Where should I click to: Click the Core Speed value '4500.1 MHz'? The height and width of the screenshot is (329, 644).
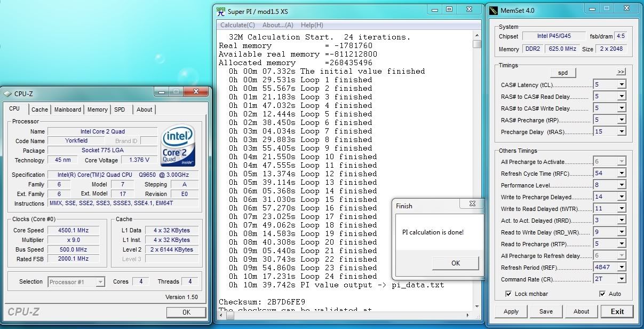74,231
